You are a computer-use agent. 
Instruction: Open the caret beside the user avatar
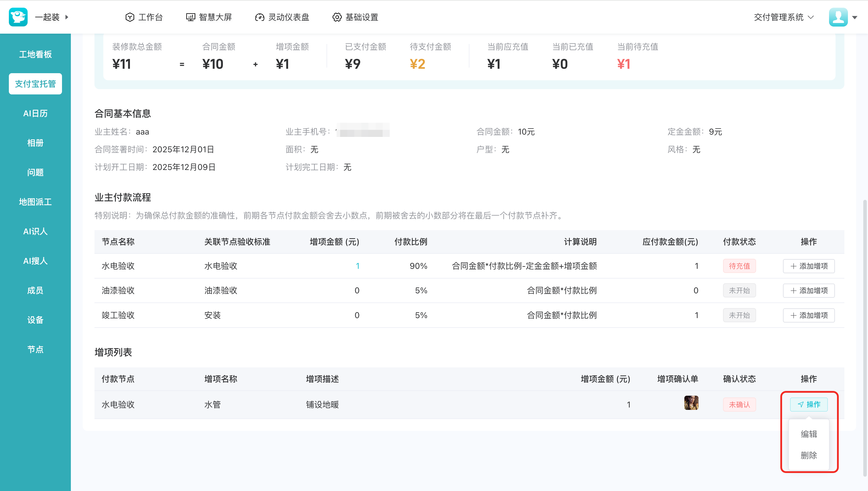(854, 17)
